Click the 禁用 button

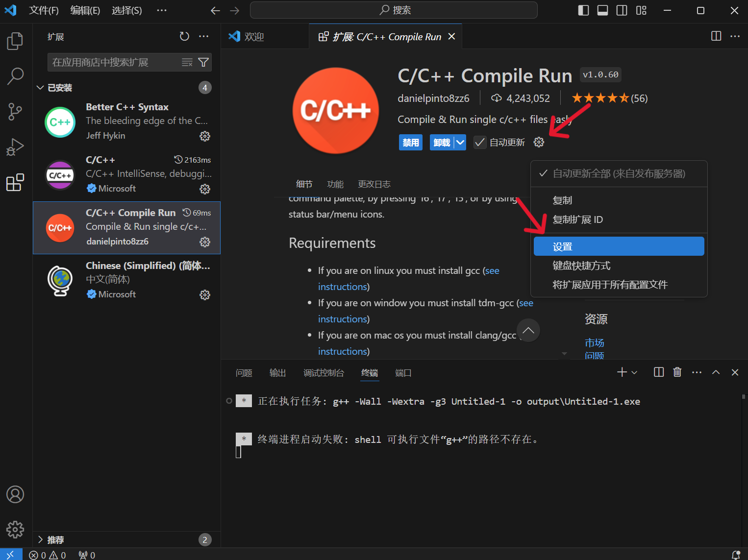pos(410,143)
